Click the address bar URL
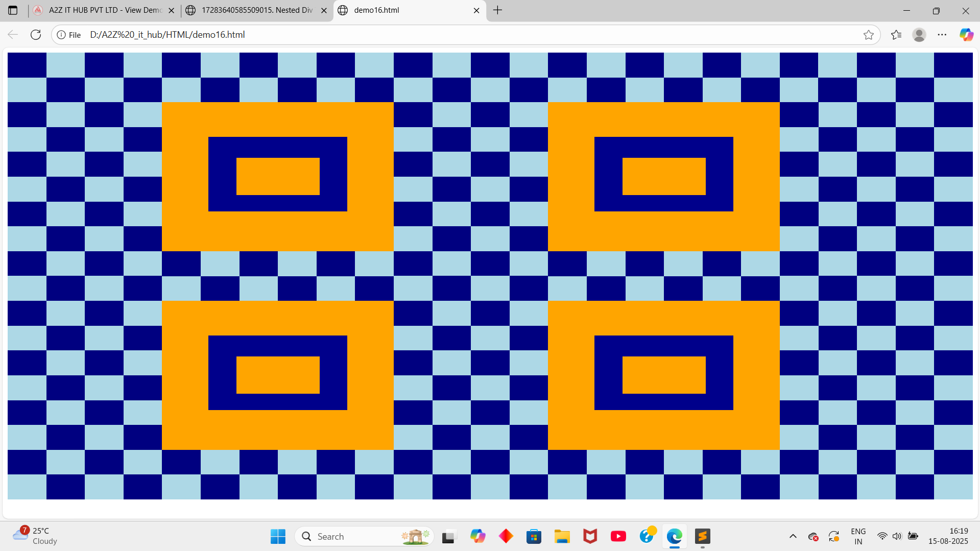980x551 pixels. click(x=168, y=35)
